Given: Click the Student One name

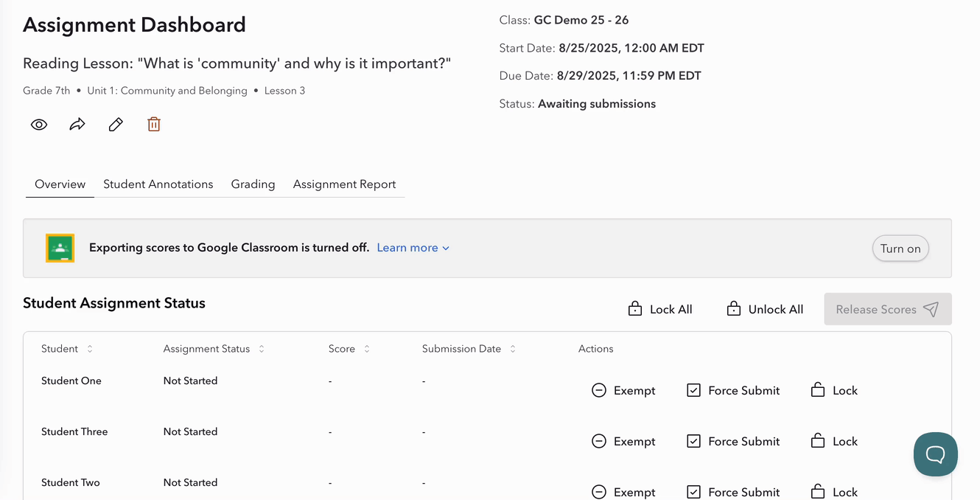Looking at the screenshot, I should [x=71, y=381].
